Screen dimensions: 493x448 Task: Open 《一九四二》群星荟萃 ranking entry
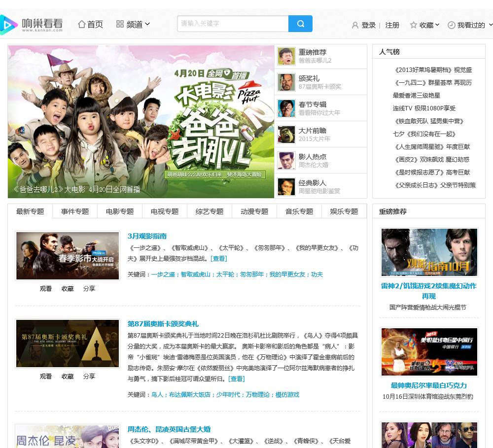point(432,83)
